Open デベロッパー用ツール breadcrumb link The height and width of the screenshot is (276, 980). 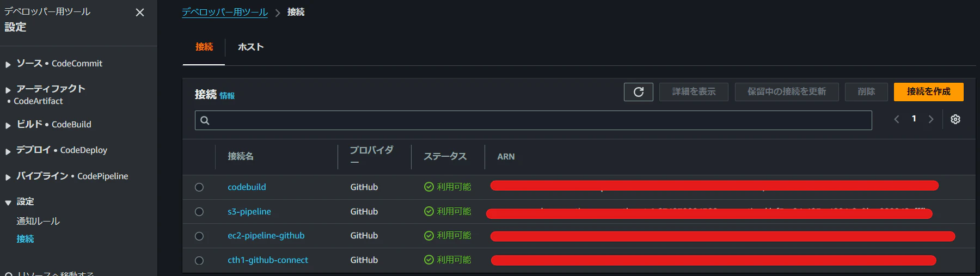pos(225,12)
